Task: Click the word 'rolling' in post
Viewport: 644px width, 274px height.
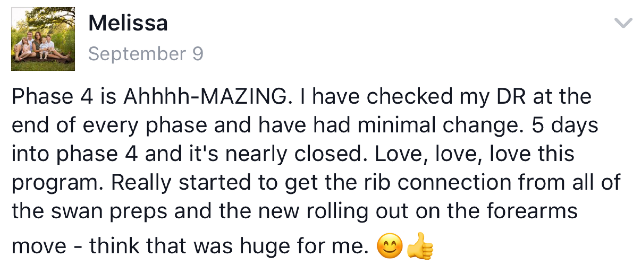Action: coord(337,211)
